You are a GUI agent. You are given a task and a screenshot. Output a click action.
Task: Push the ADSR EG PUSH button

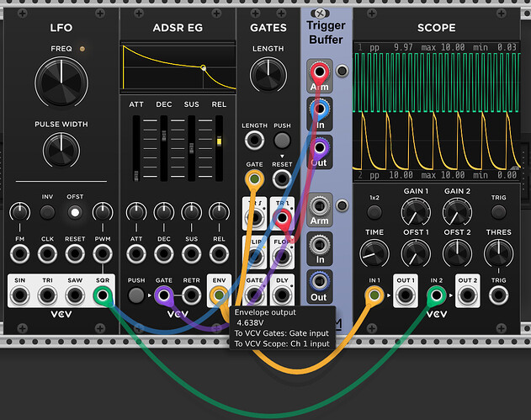(x=136, y=295)
